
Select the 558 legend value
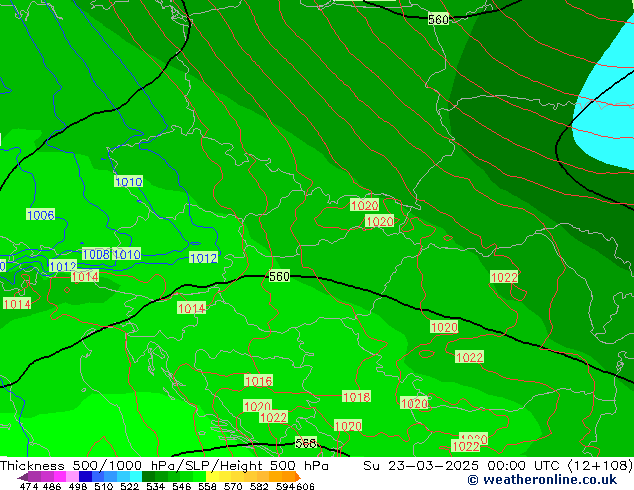pos(207,486)
